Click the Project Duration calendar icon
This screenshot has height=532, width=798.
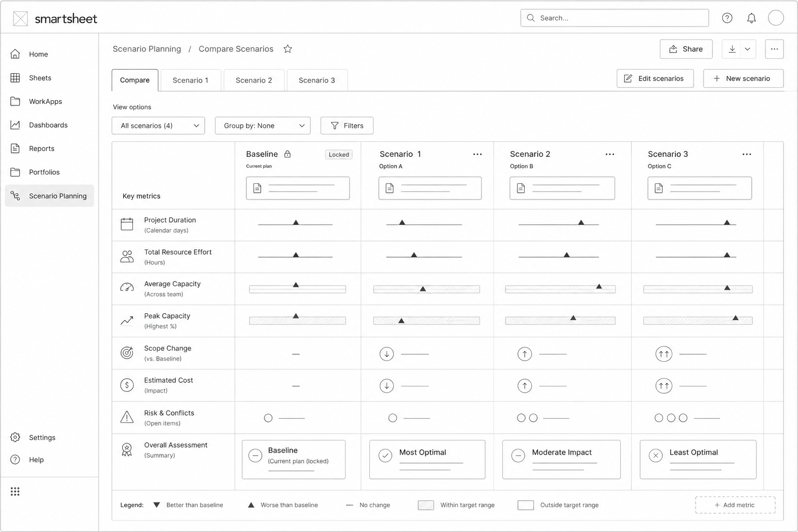(127, 224)
